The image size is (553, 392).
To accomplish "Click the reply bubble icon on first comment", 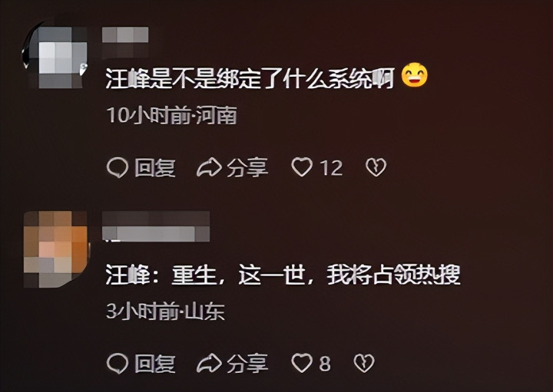I will (x=118, y=167).
